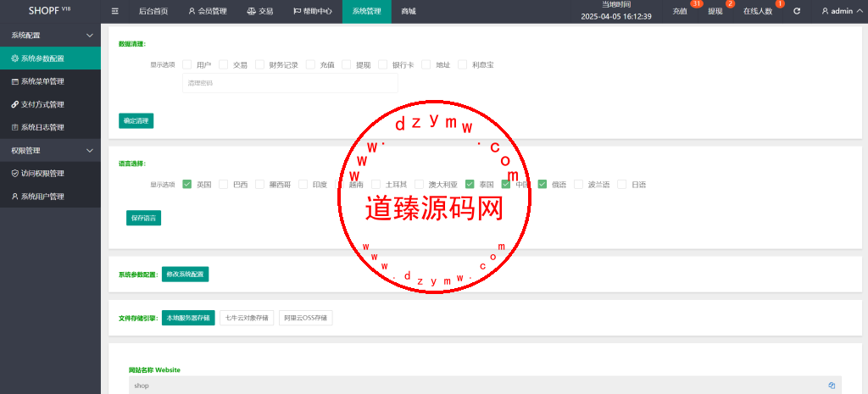Enable the 越南 language checkbox
The width and height of the screenshot is (868, 394).
(341, 184)
